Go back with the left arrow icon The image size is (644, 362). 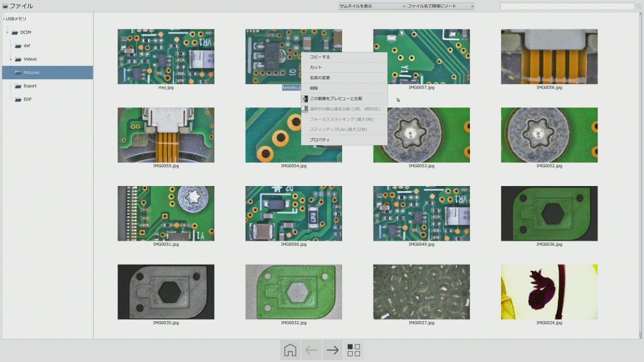click(311, 350)
